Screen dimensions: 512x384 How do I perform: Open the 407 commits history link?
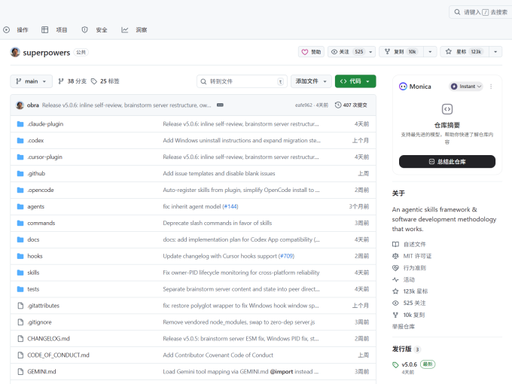(351, 105)
